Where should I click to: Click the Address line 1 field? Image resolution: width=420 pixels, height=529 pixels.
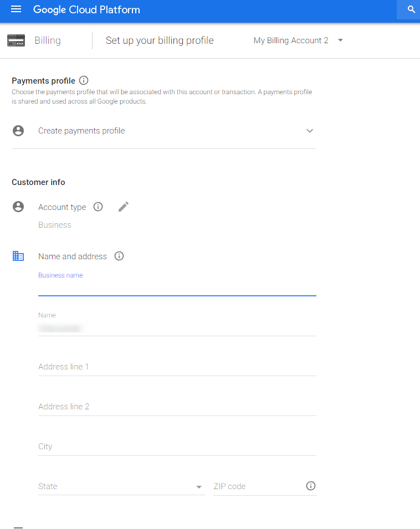tap(177, 367)
